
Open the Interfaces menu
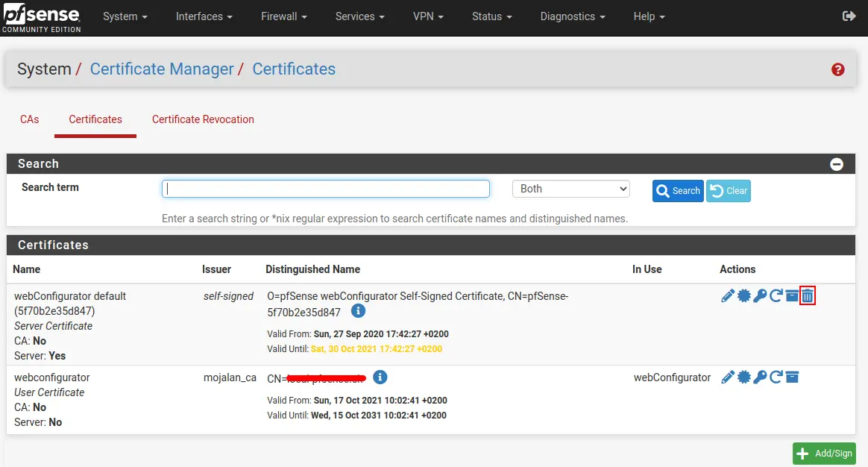[204, 16]
